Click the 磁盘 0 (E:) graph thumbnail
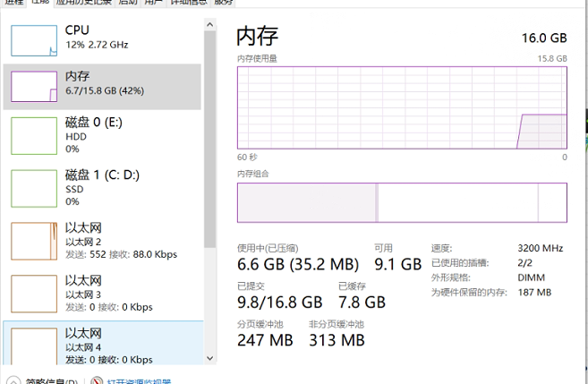The width and height of the screenshot is (588, 384). [x=33, y=134]
